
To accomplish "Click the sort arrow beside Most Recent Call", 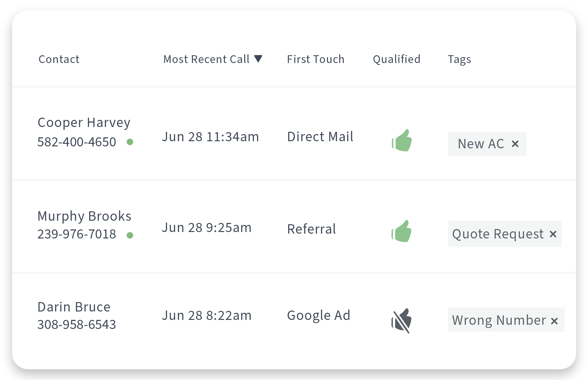I will [258, 58].
